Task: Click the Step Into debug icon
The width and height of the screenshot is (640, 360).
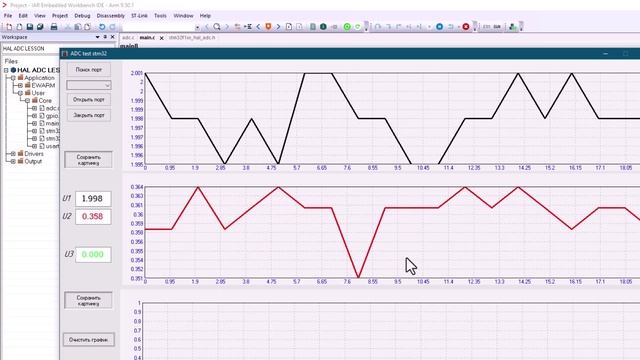Action: [388, 27]
